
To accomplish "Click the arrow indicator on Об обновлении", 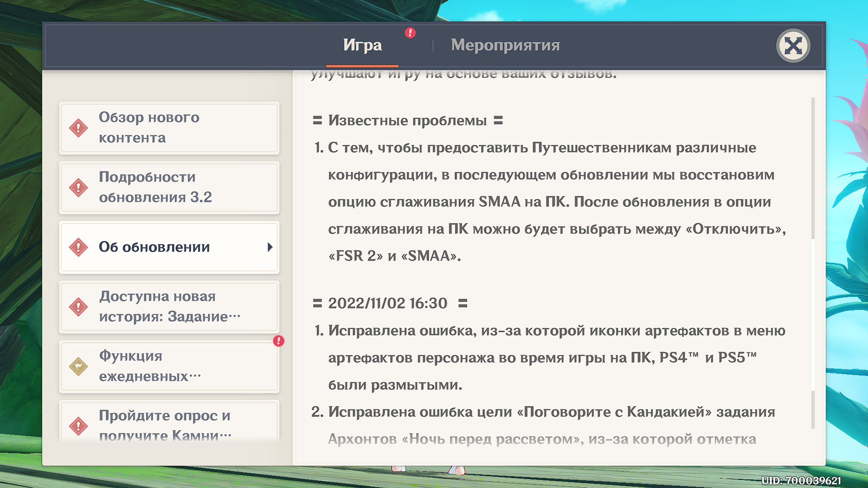I will tap(270, 247).
